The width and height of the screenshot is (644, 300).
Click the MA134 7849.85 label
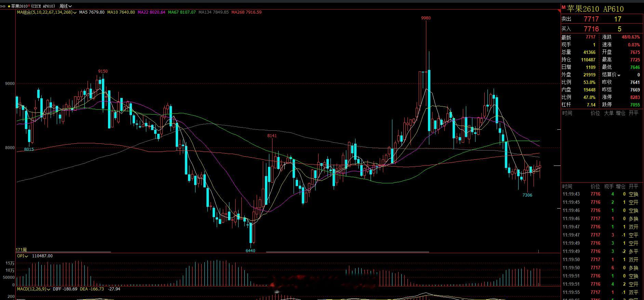(x=214, y=12)
